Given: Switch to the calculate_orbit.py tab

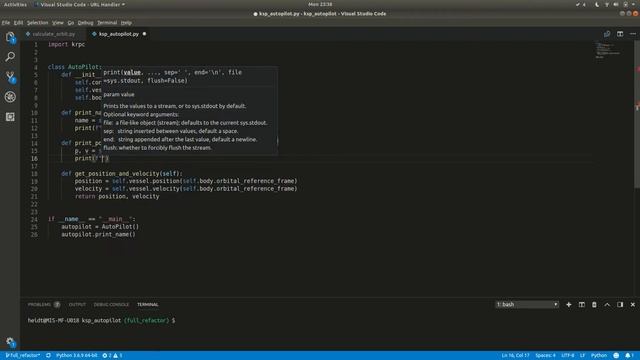Looking at the screenshot, I should coord(53,34).
